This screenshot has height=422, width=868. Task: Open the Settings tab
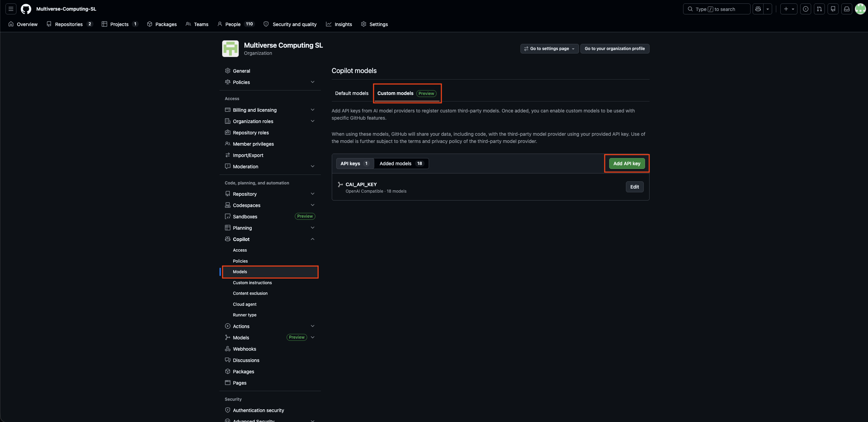(374, 24)
